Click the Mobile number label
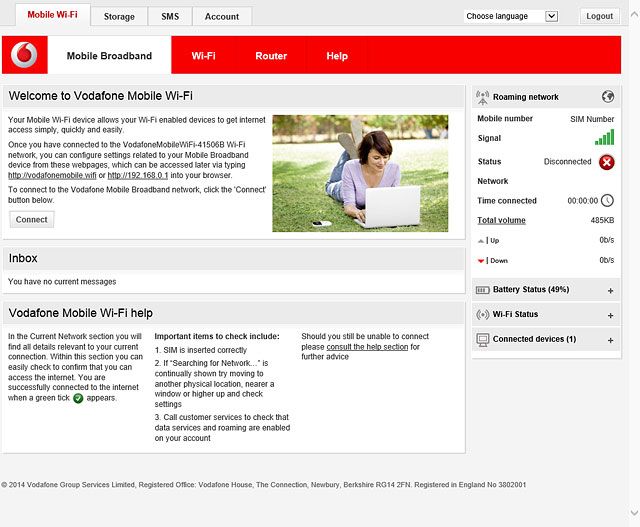Viewport: 640px width, 527px height. point(505,119)
